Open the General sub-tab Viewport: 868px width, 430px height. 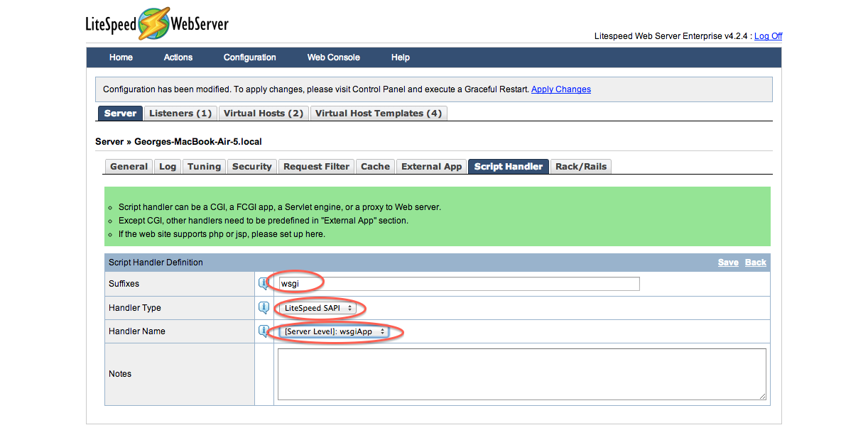[x=129, y=167]
